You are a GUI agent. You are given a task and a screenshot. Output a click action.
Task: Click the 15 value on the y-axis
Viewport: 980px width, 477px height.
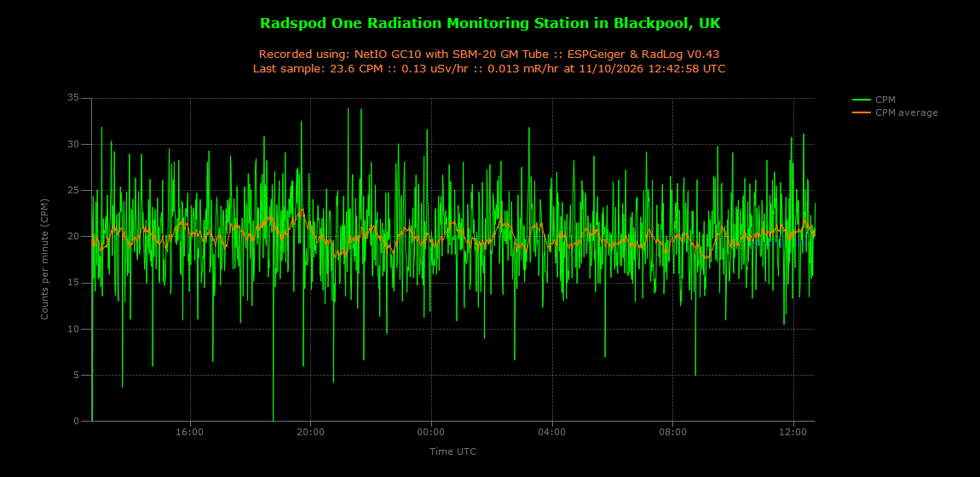74,283
